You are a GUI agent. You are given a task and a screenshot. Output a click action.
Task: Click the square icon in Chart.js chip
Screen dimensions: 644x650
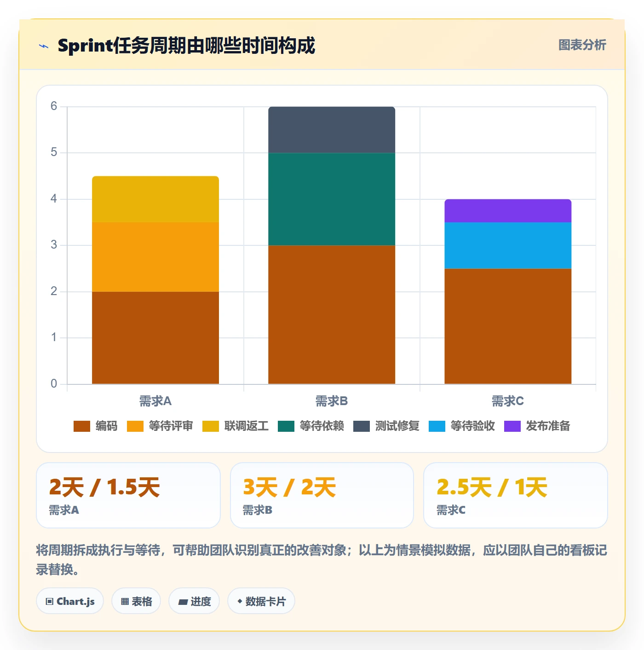click(x=50, y=602)
